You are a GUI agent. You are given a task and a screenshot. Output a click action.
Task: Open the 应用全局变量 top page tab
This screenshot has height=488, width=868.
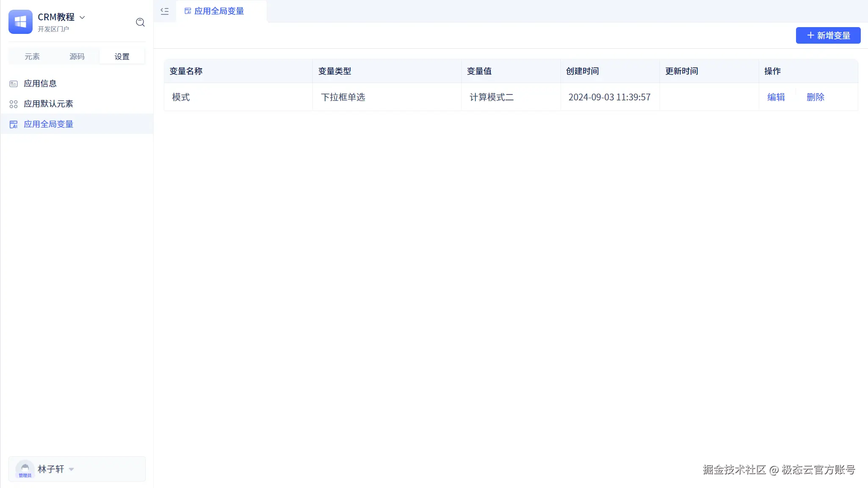(219, 11)
